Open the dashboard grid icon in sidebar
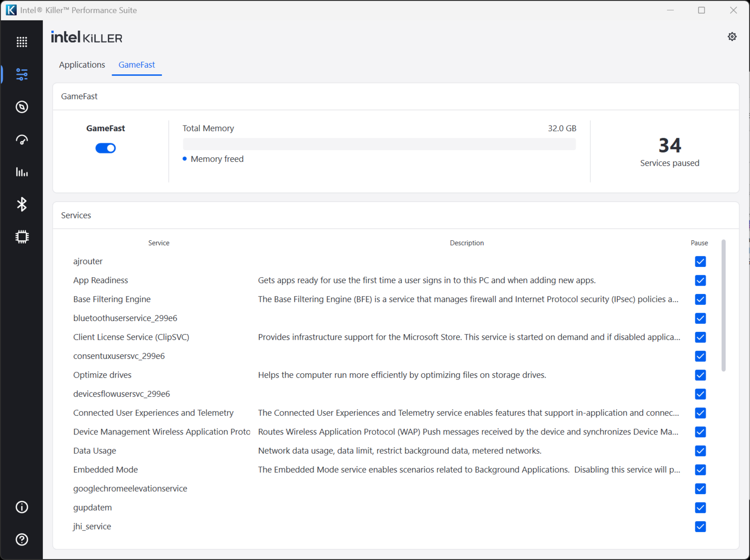The image size is (750, 560). pos(22,42)
